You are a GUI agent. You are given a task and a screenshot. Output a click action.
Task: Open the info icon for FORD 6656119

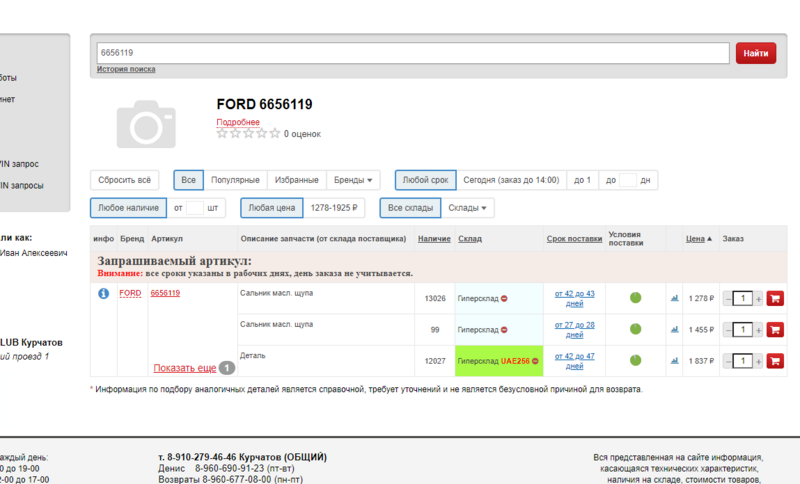tap(103, 294)
